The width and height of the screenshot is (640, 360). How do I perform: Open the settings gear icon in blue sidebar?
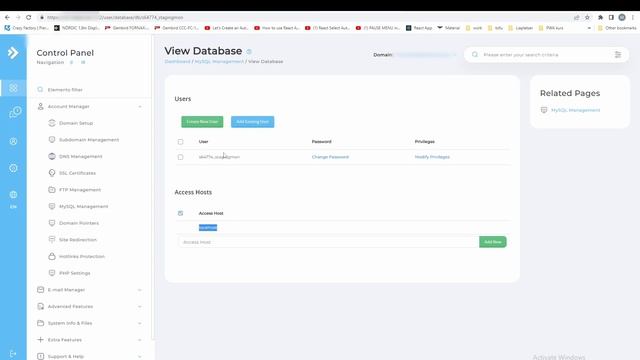(13, 168)
